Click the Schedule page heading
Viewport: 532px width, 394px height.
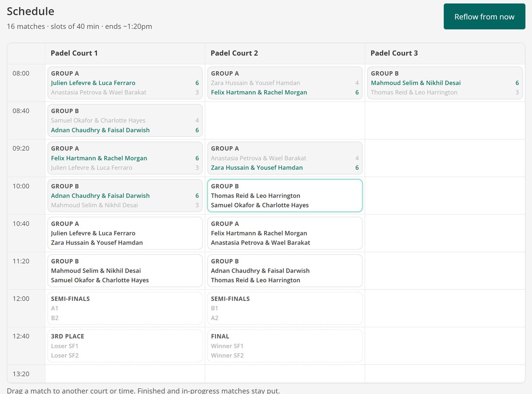tap(31, 12)
